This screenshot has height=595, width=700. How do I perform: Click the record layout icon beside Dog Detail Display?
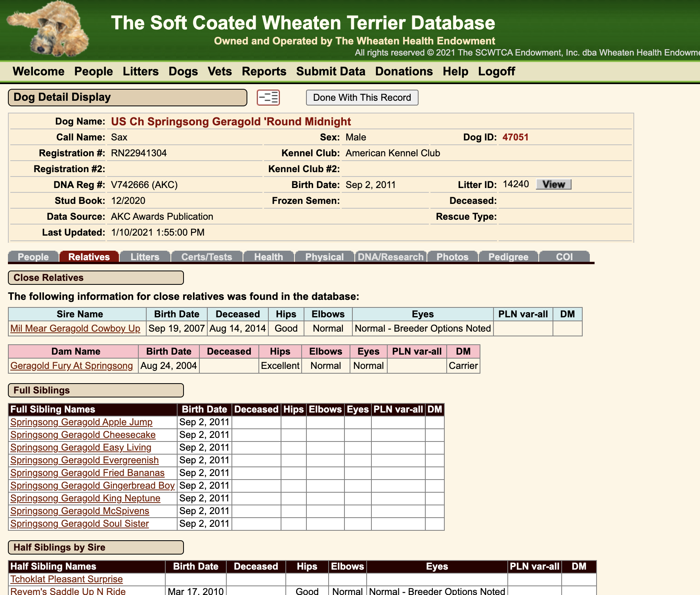tap(268, 98)
